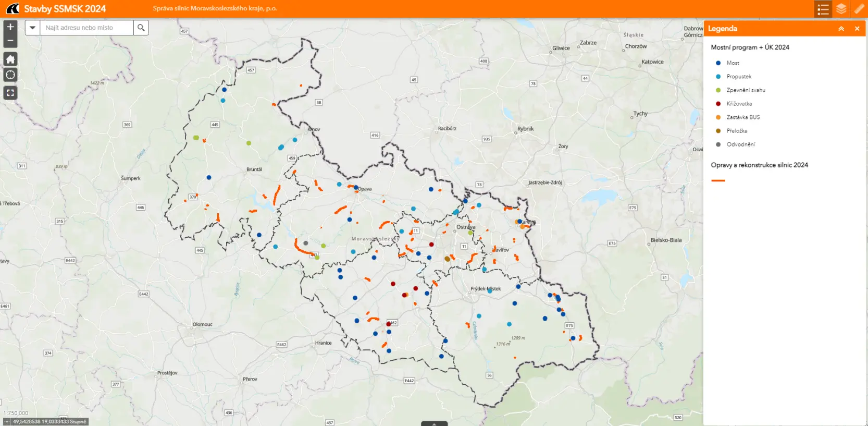Click the Křižovatka legend red dot

[718, 104]
